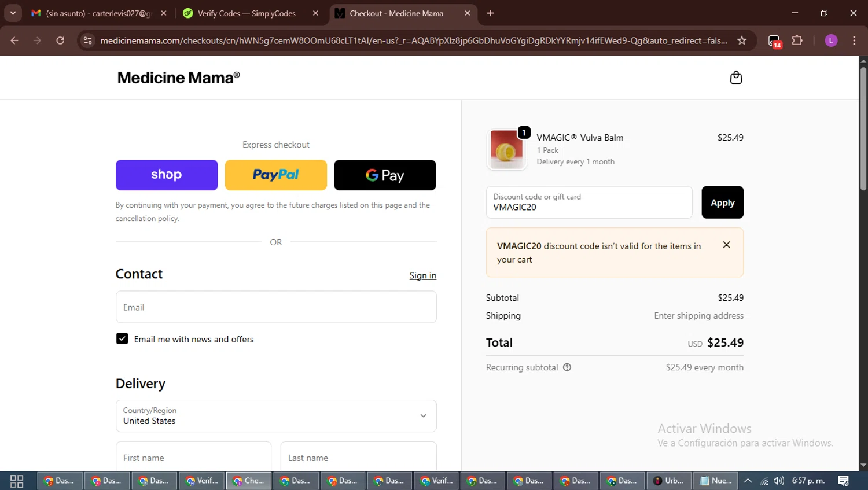Click the Recurring subtotal info icon
Image resolution: width=868 pixels, height=490 pixels.
[567, 367]
